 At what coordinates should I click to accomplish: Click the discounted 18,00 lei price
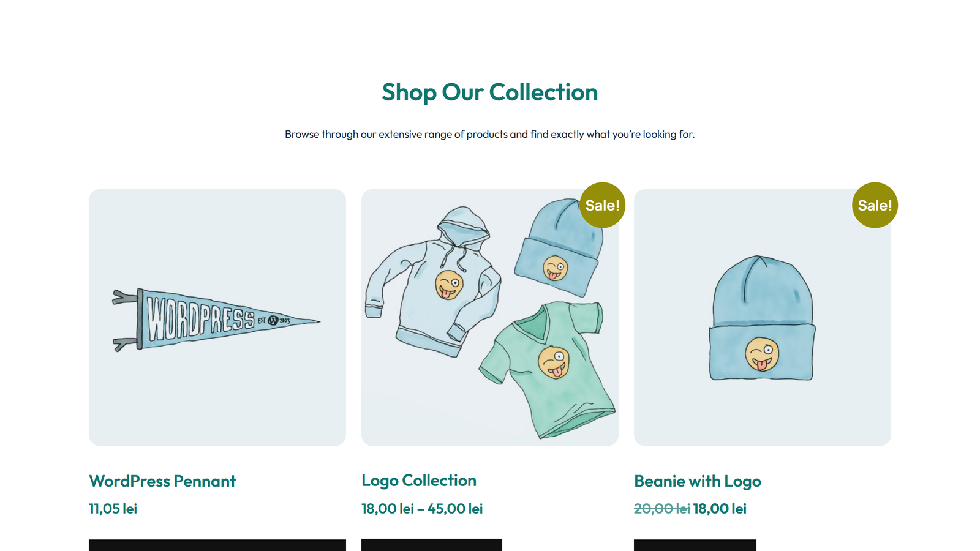point(720,508)
